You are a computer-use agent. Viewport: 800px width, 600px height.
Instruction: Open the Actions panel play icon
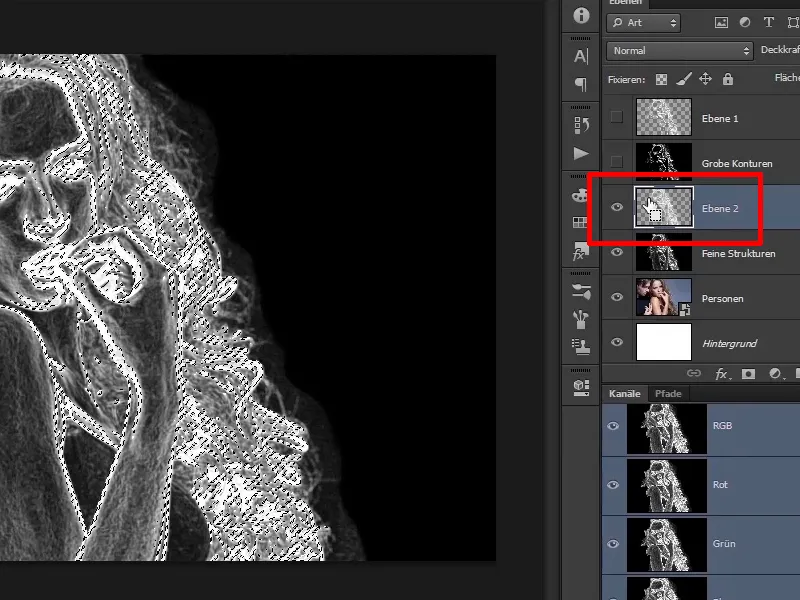(x=581, y=154)
